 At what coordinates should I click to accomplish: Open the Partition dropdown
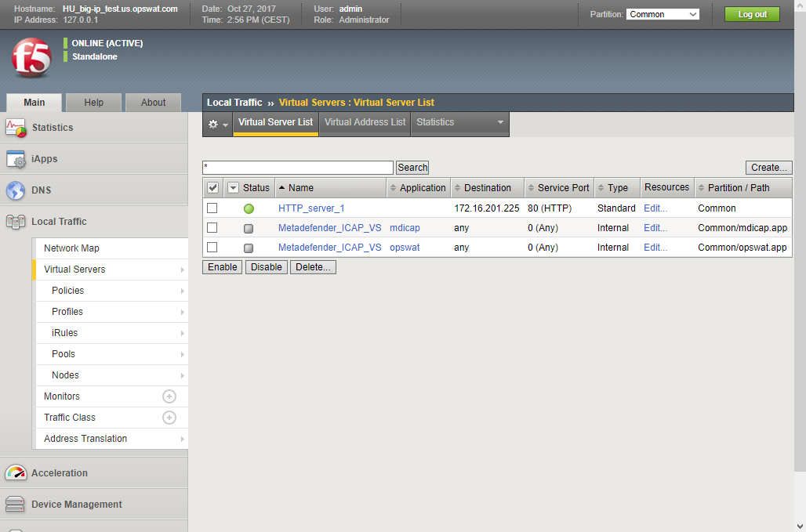click(663, 14)
